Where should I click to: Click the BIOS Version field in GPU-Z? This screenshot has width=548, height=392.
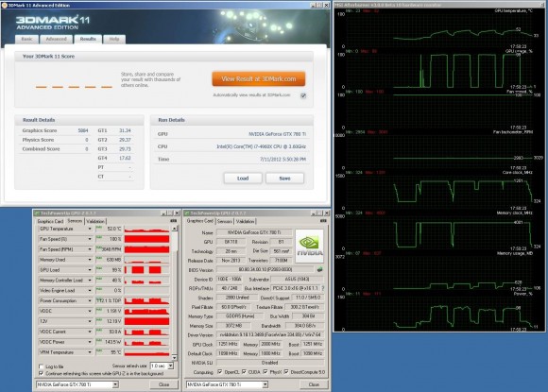[265, 270]
